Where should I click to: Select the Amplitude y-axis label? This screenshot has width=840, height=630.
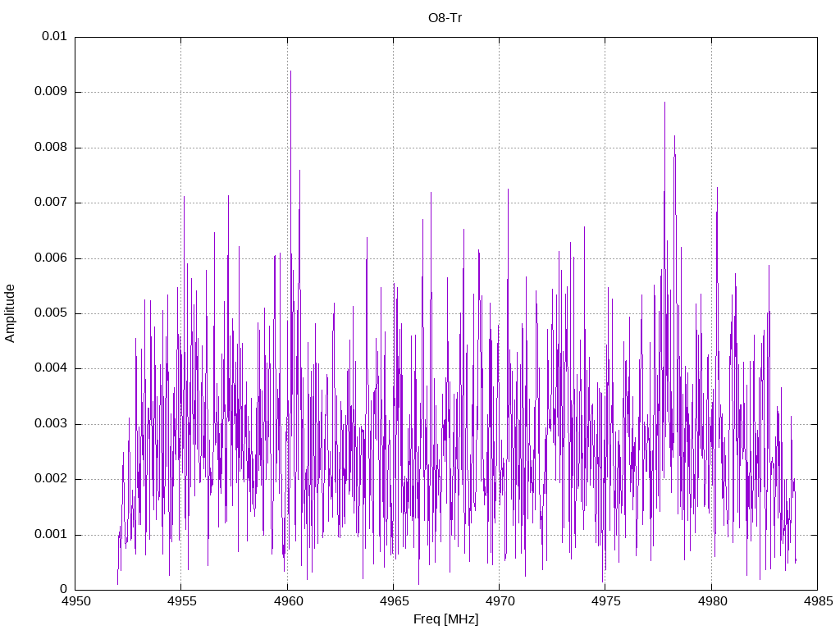pyautogui.click(x=10, y=313)
